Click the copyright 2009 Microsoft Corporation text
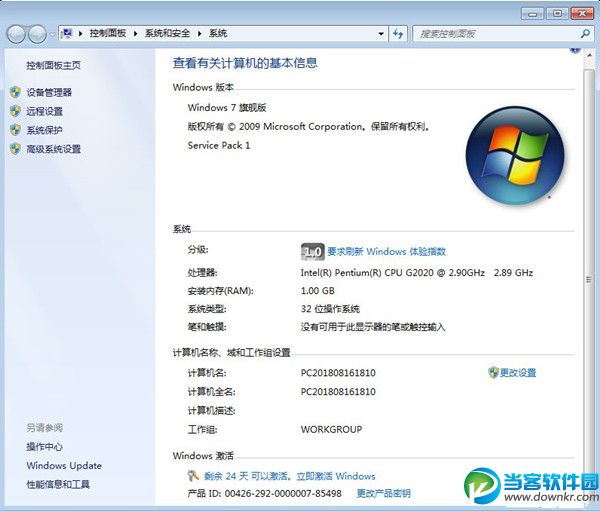The height and width of the screenshot is (511, 600). pyautogui.click(x=308, y=126)
